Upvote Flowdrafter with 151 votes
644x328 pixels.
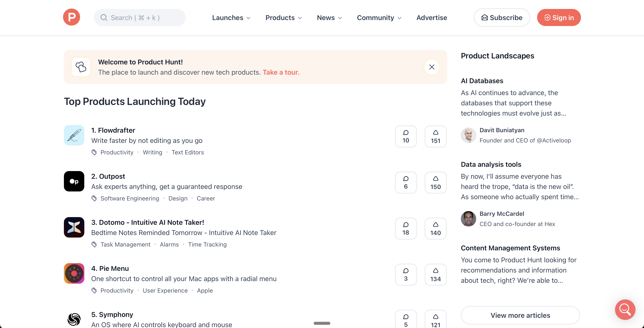(435, 136)
